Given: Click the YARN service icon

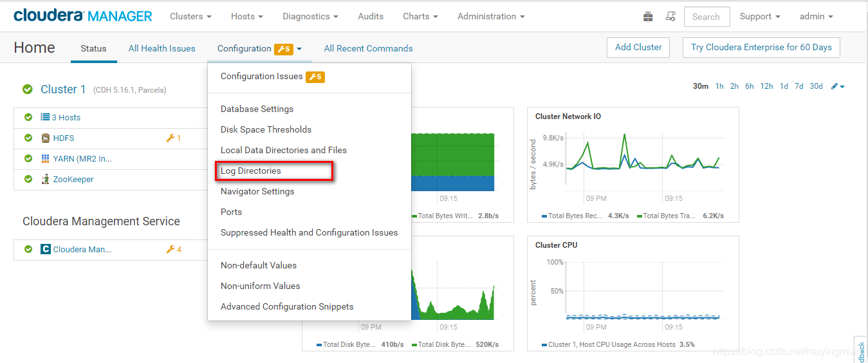Looking at the screenshot, I should (46, 158).
